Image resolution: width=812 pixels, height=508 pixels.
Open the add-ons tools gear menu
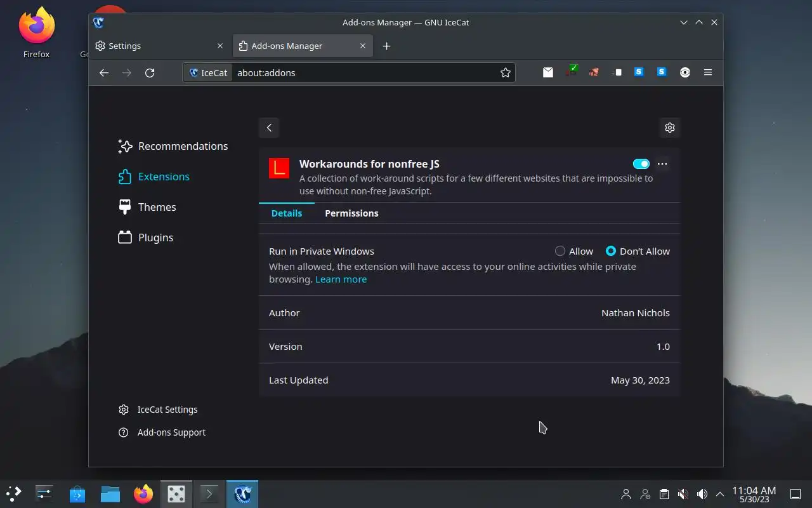670,128
